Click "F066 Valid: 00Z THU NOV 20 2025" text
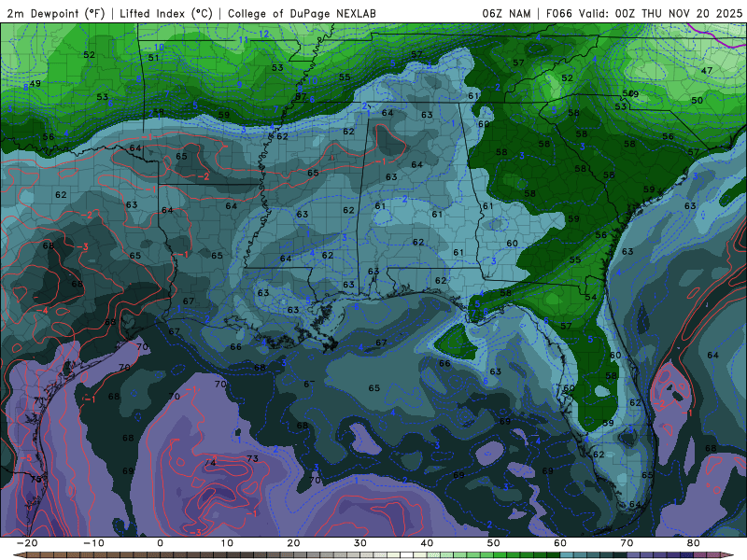 pyautogui.click(x=644, y=13)
